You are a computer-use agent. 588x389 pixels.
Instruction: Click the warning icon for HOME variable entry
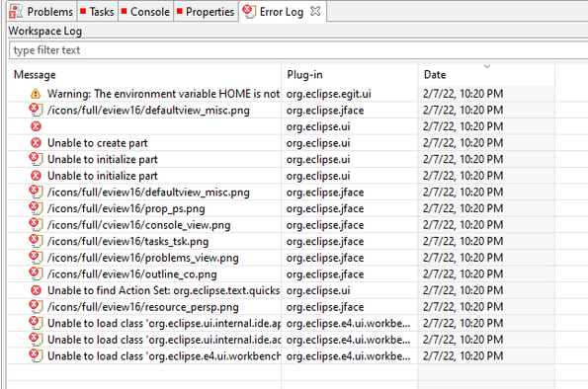click(36, 94)
